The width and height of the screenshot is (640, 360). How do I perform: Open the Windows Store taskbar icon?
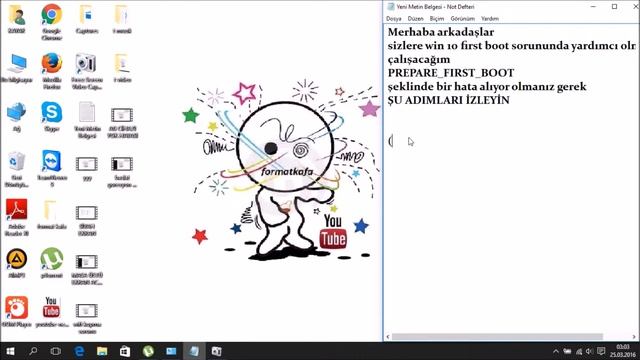125,351
